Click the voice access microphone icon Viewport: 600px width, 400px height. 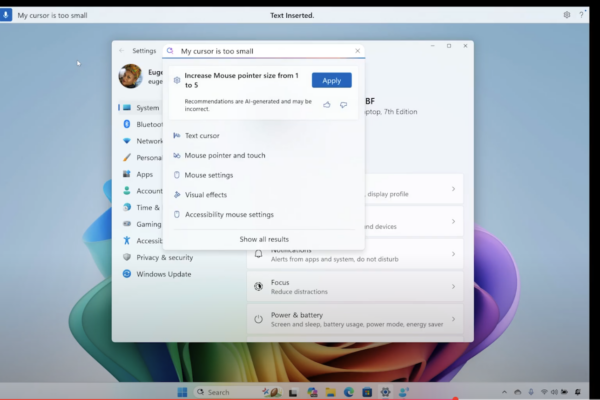[x=8, y=16]
